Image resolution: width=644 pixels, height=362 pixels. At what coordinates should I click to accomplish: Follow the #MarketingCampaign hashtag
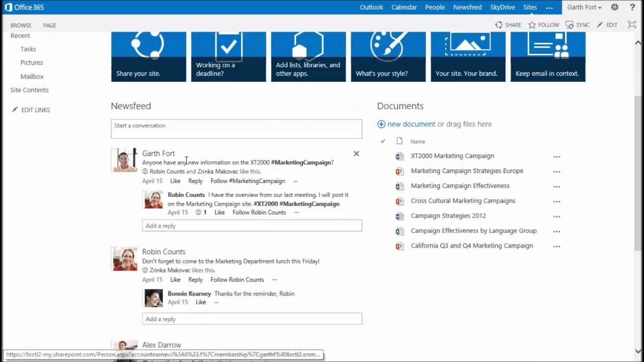tap(248, 181)
